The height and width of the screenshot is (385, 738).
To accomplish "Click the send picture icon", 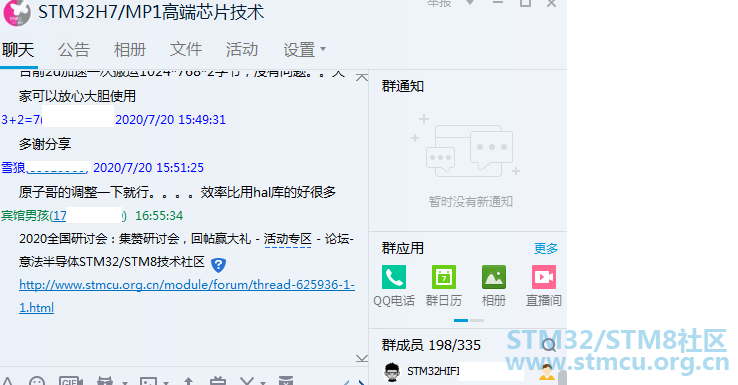I will coord(148,381).
